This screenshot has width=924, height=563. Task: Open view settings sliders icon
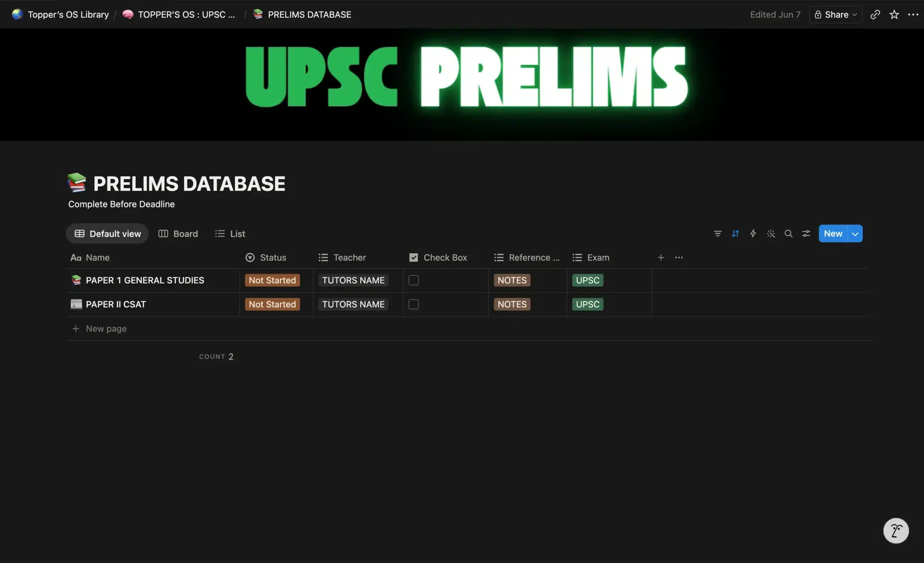(806, 234)
